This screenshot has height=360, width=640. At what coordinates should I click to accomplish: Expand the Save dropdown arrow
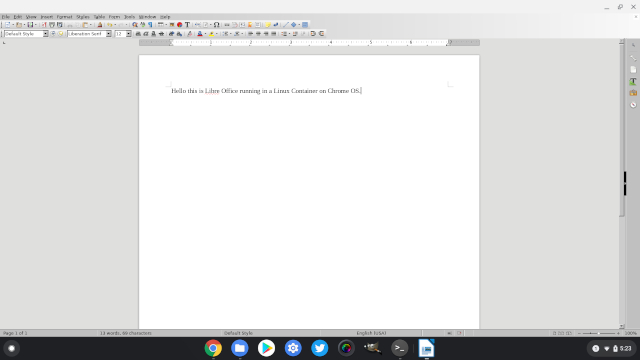click(x=36, y=24)
